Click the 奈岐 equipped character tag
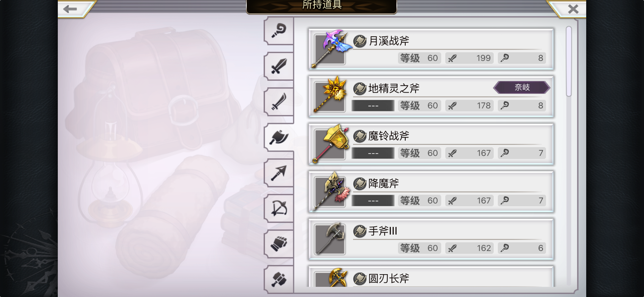Viewport: 644px width, 297px height. [x=522, y=87]
